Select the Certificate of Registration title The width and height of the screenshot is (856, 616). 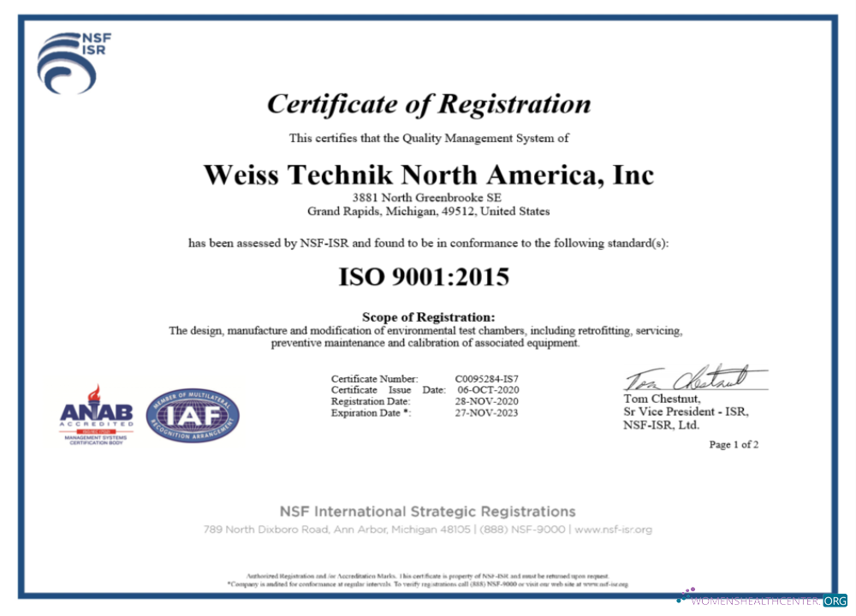tap(428, 104)
